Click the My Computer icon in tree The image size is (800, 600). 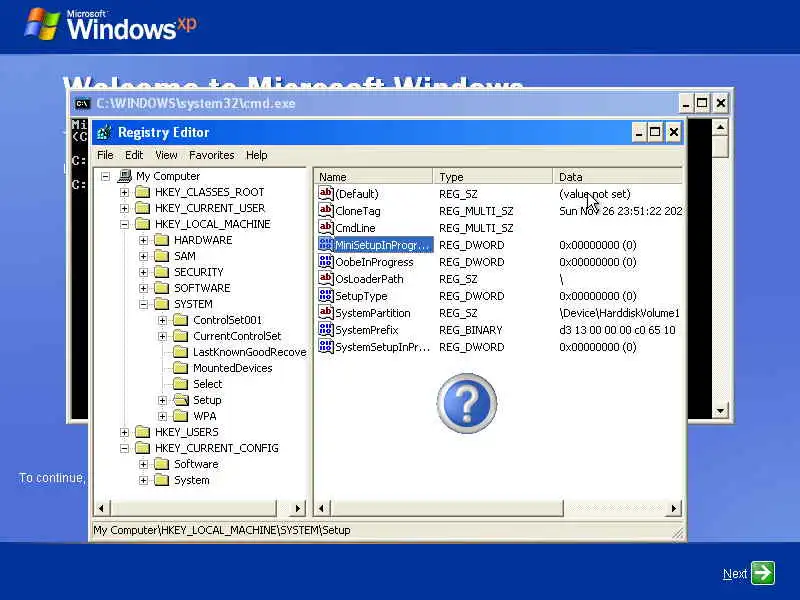pos(124,176)
